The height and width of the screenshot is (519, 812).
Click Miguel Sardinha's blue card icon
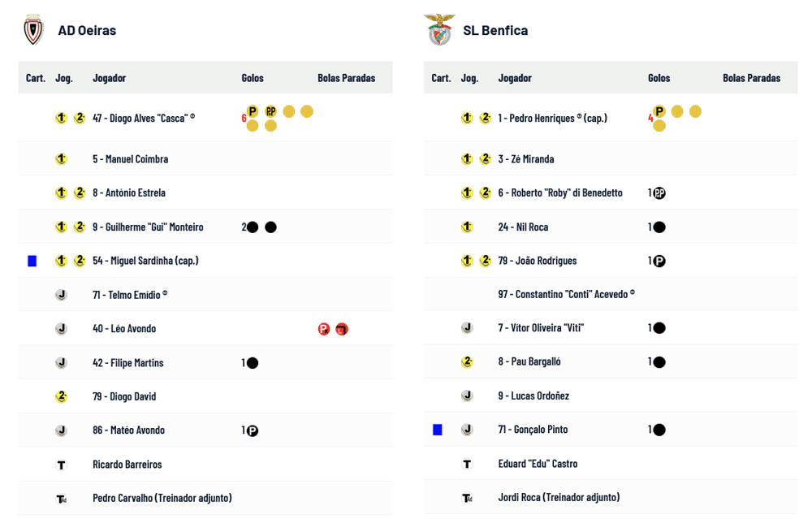click(32, 261)
